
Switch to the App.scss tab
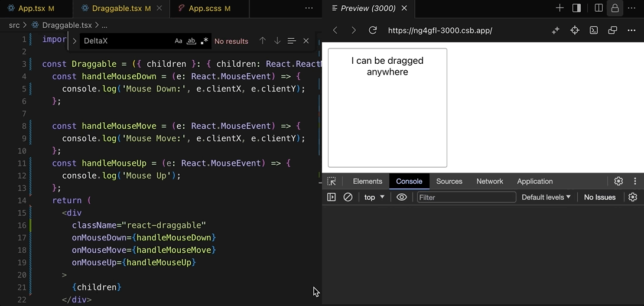204,8
